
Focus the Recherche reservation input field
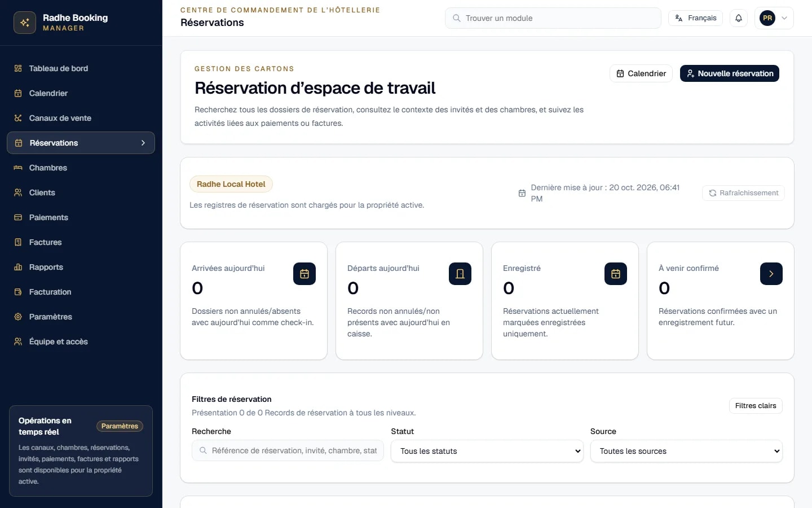(x=288, y=451)
